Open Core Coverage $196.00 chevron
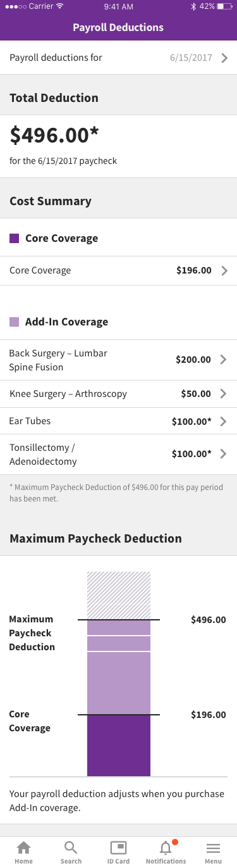The width and height of the screenshot is (237, 868). click(x=223, y=271)
